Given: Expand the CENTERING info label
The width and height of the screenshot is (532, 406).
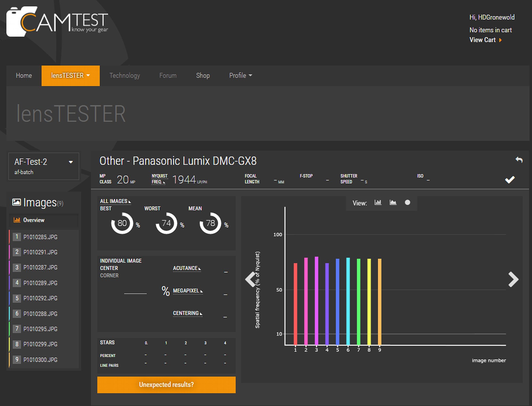Looking at the screenshot, I should [x=188, y=313].
